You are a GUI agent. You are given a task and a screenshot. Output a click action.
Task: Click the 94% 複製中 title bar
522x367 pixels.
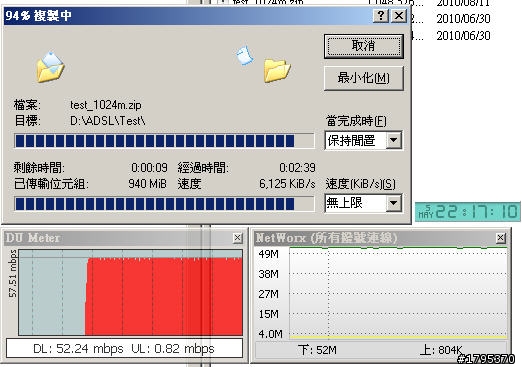pos(188,16)
